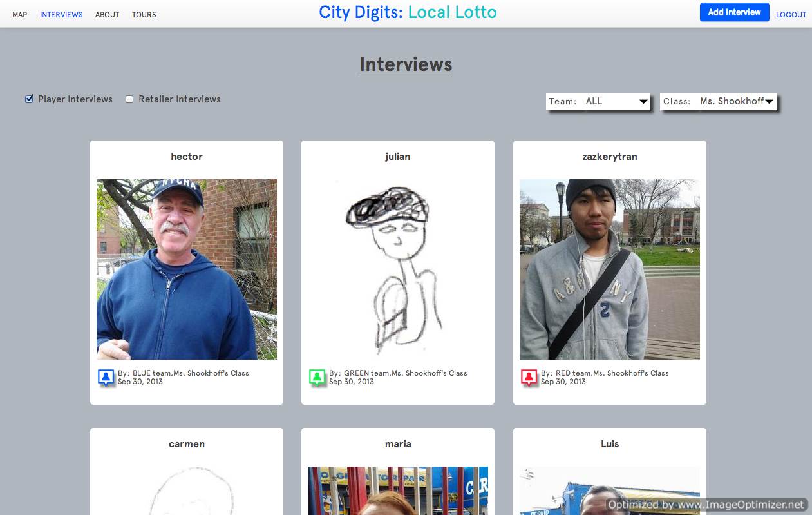812x515 pixels.
Task: Click the Interviews page heading
Action: click(406, 64)
